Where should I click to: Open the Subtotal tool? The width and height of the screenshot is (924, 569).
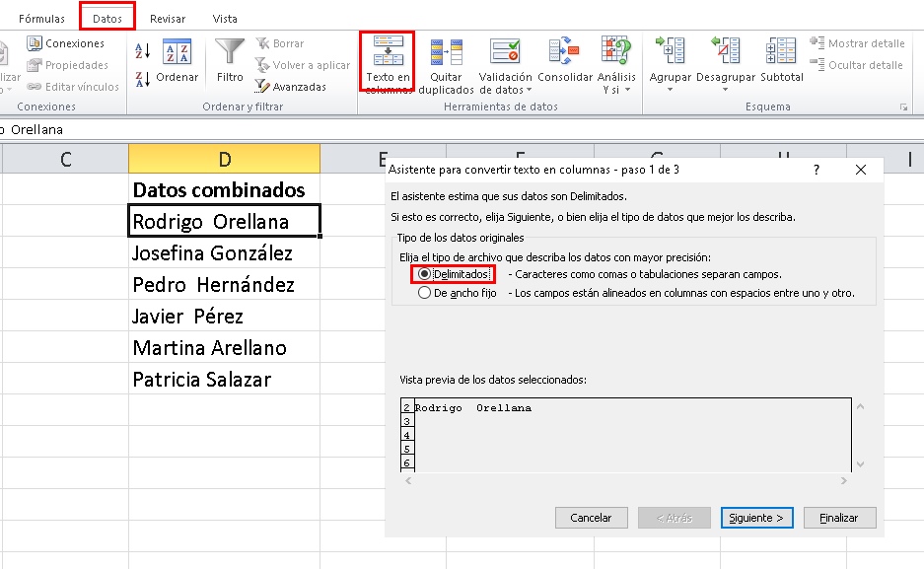tap(780, 62)
